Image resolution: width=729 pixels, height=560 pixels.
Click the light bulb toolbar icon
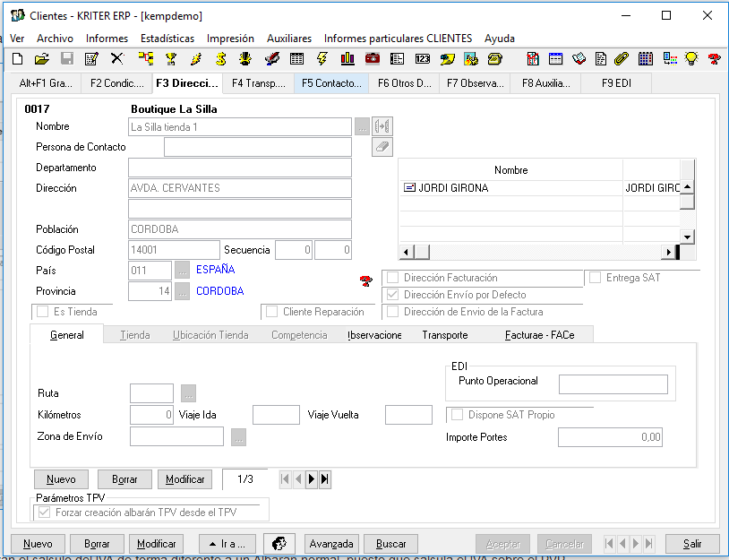point(691,58)
